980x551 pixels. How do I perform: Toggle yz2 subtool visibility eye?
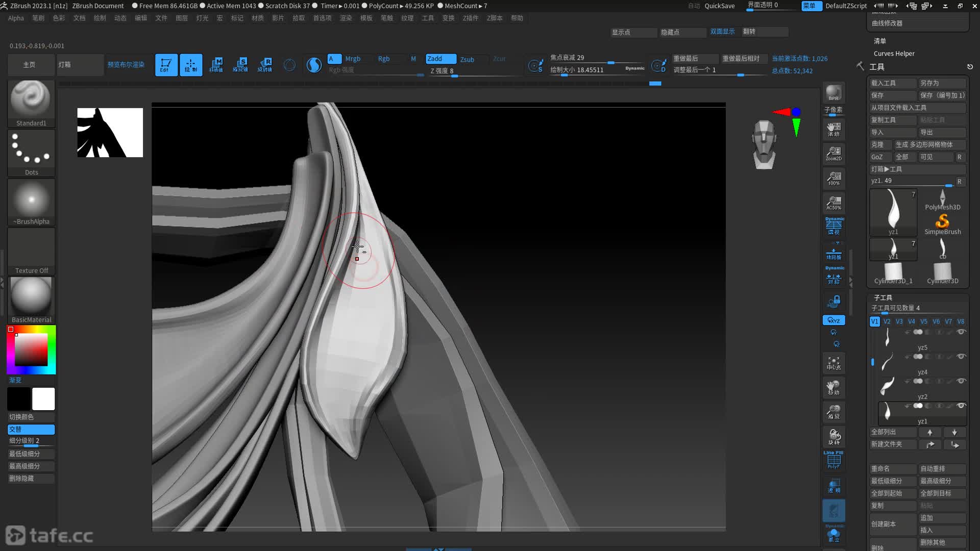(961, 381)
